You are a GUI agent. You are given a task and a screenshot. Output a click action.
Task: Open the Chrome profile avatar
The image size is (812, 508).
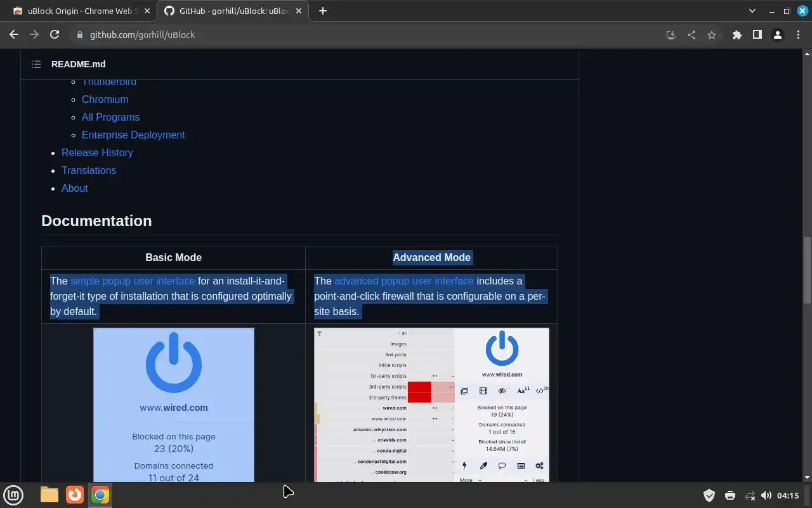pyautogui.click(x=777, y=35)
